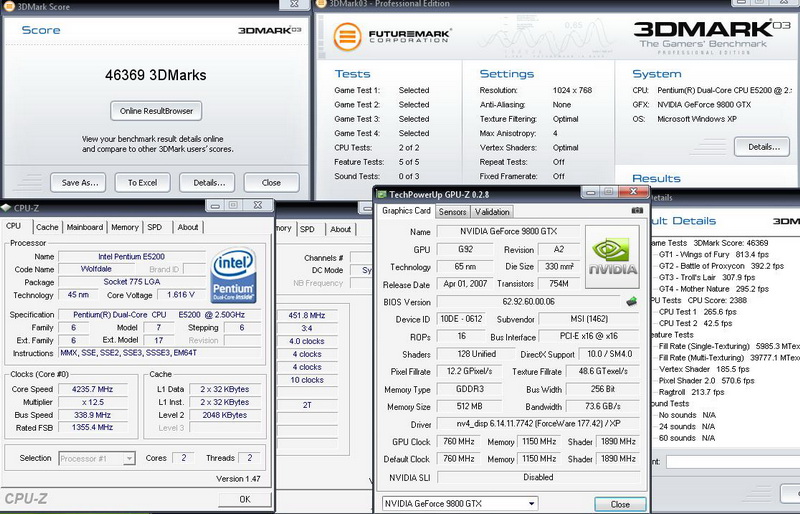Viewport: 800px width, 514px height.
Task: Click the GPU-Z BIOS Version field
Action: pos(528,302)
